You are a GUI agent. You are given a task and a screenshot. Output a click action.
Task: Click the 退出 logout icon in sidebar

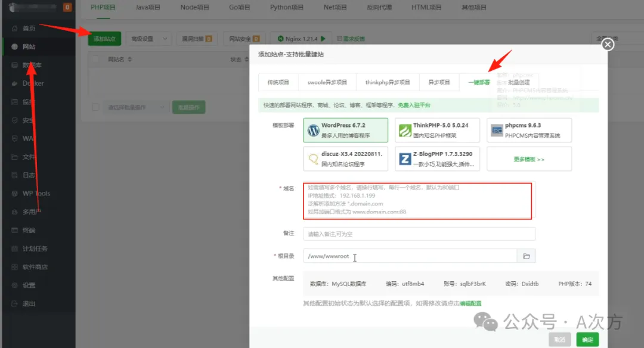[15, 304]
